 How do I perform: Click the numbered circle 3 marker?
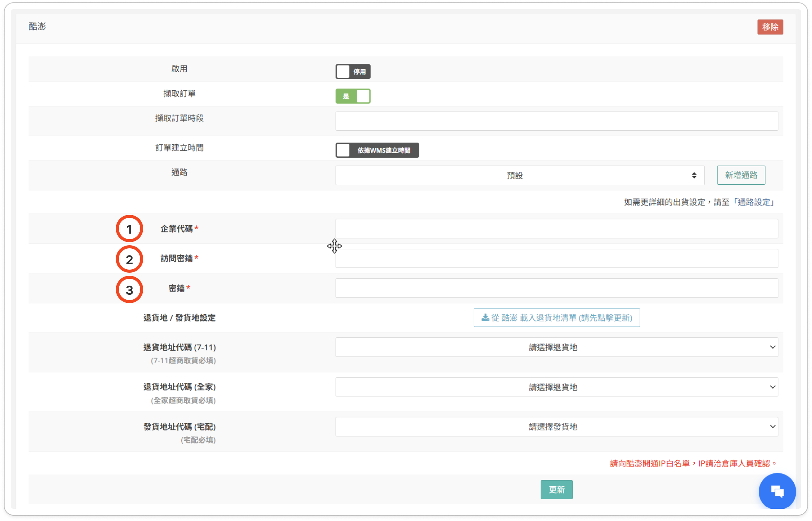129,290
